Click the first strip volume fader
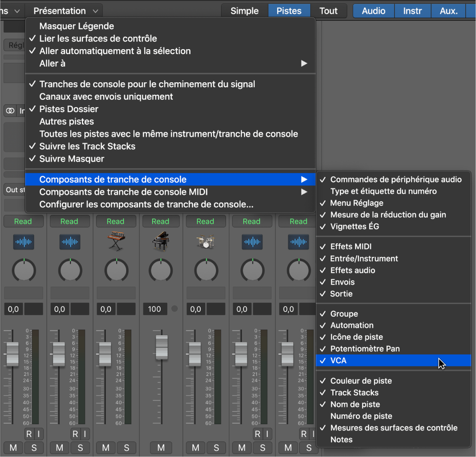The image size is (476, 457). [12, 354]
